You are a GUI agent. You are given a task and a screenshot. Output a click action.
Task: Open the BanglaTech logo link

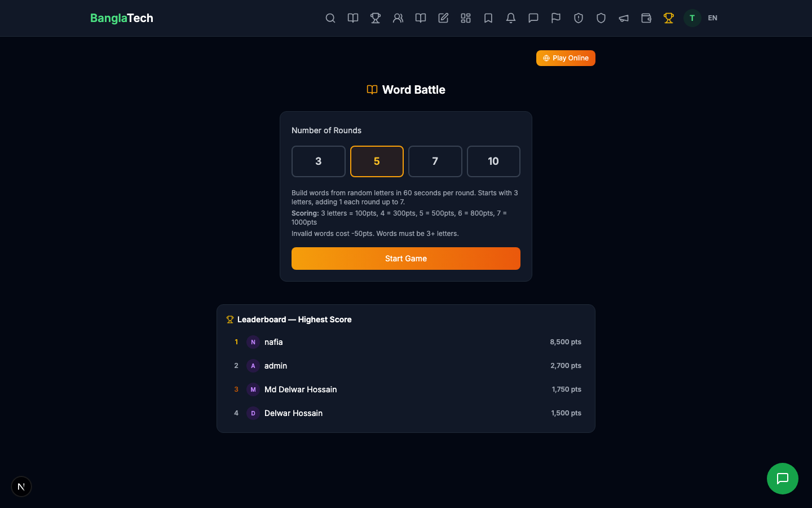click(x=122, y=18)
